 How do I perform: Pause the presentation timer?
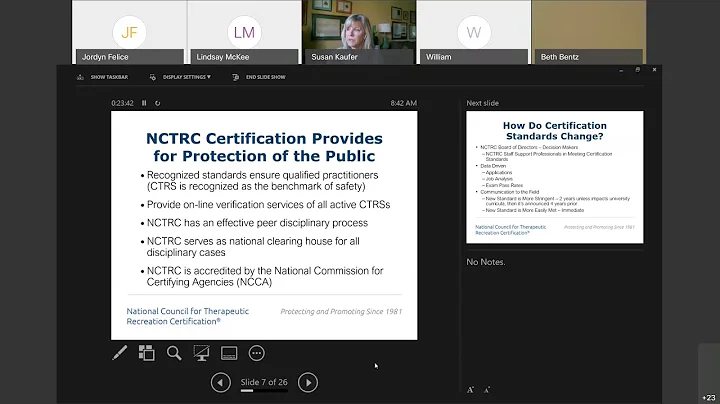click(144, 103)
